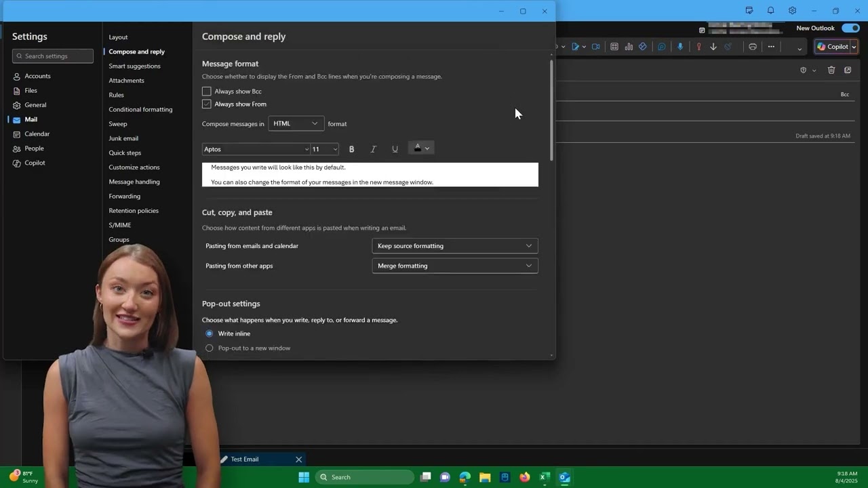Viewport: 868px width, 488px height.
Task: Go to Customize actions settings
Action: [134, 167]
